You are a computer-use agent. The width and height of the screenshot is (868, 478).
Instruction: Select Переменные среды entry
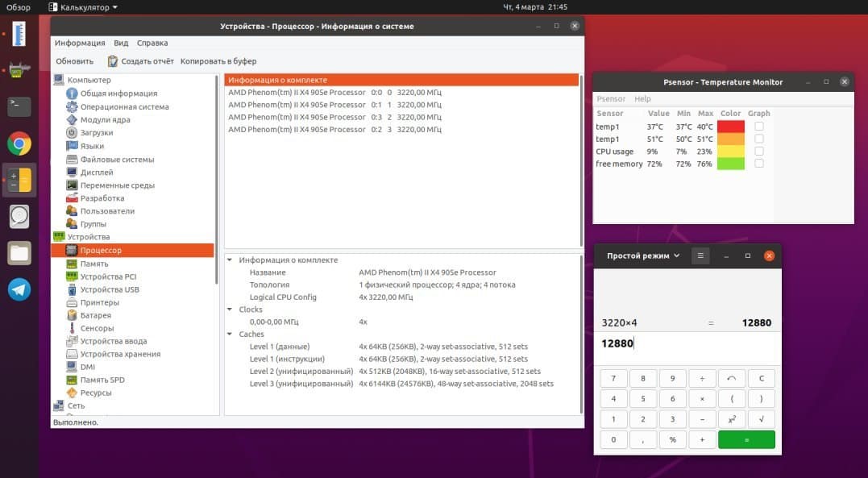tap(118, 185)
